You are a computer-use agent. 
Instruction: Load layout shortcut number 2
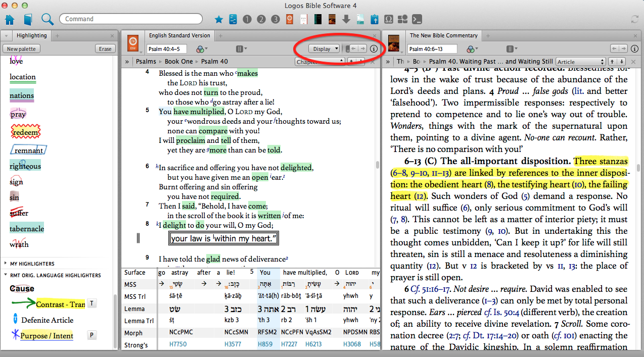(261, 20)
